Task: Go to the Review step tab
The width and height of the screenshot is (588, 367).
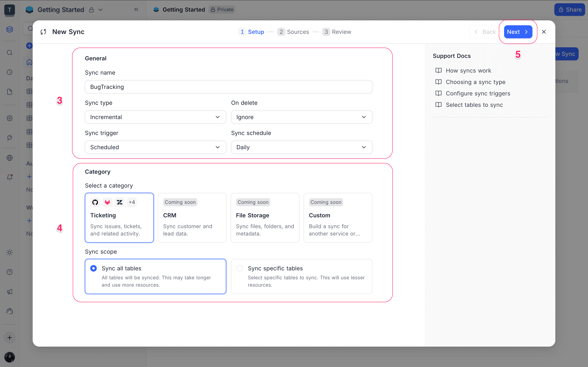Action: pos(337,32)
